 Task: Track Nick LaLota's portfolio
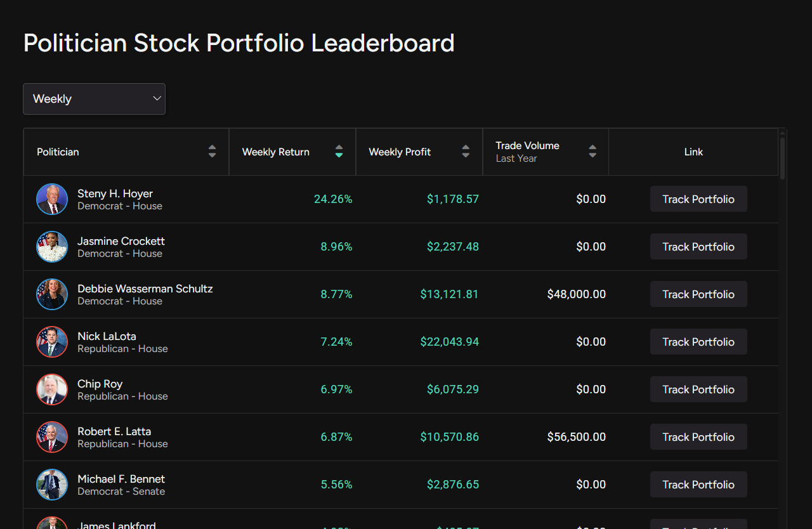[x=698, y=341]
